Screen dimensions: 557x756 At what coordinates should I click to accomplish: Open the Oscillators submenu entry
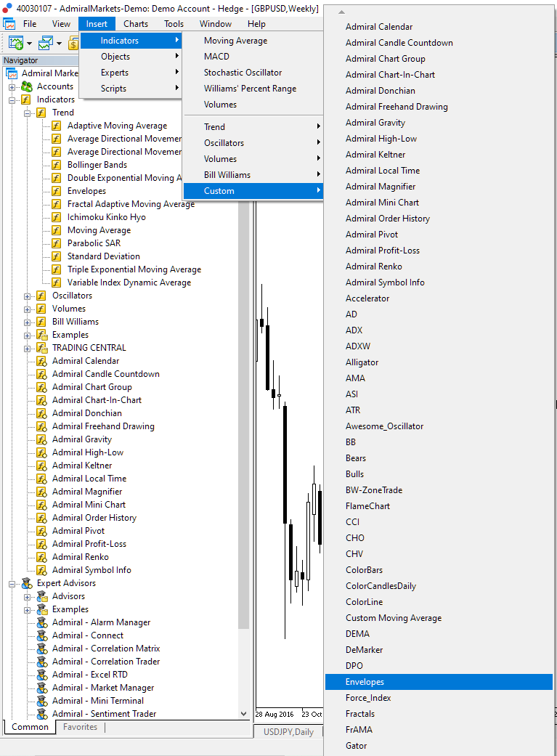[x=253, y=143]
